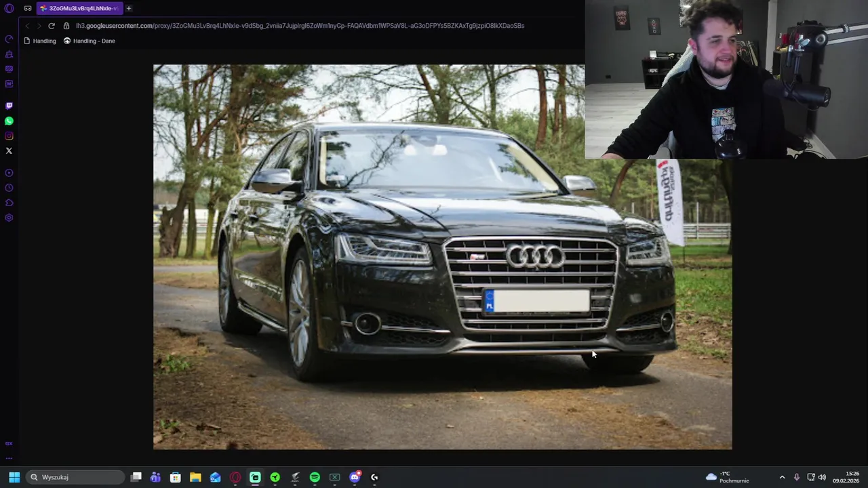Open network status tray icon
The width and height of the screenshot is (868, 488).
click(x=811, y=477)
